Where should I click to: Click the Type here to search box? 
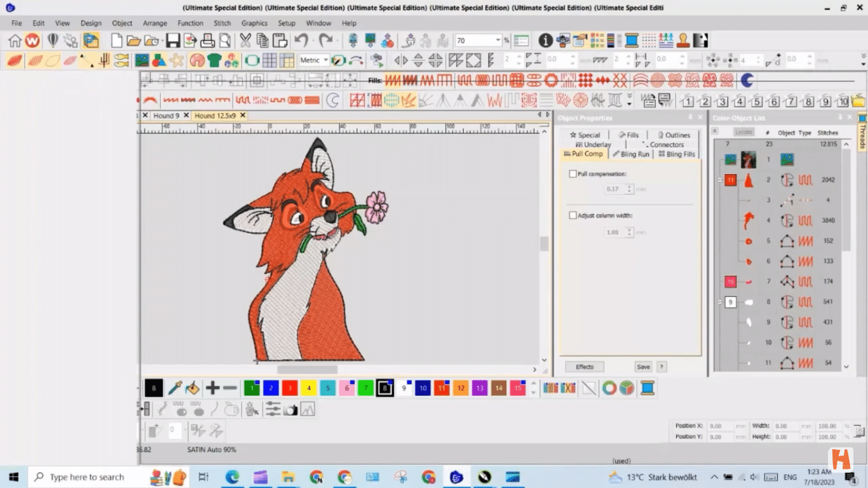click(x=86, y=477)
